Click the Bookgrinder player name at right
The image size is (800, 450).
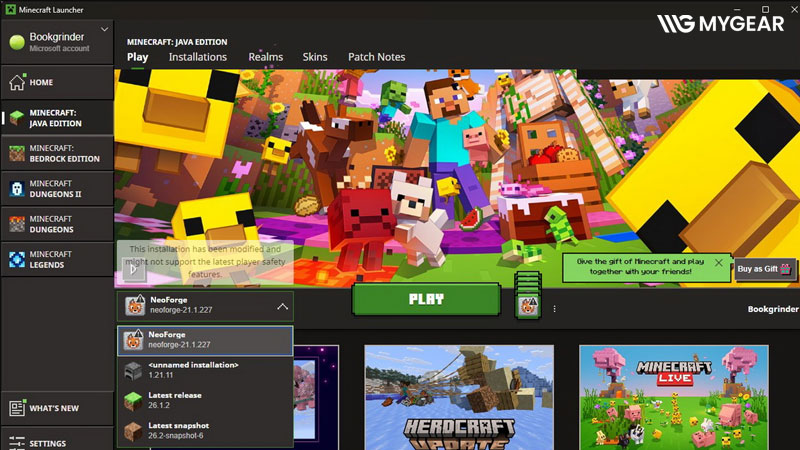(x=772, y=309)
